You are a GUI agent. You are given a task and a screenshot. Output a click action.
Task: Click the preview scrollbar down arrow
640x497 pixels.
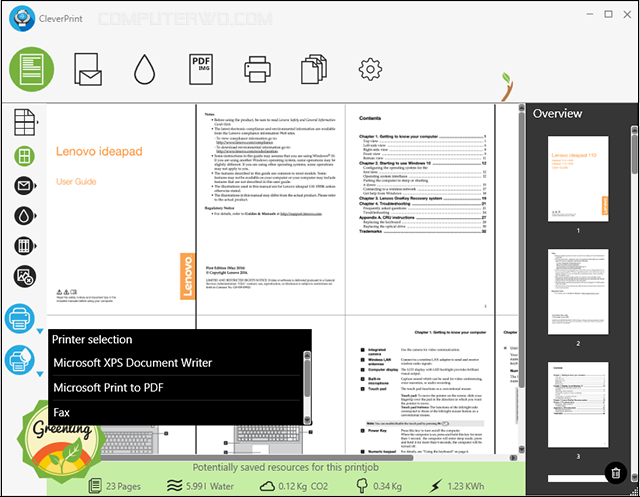pos(522,449)
